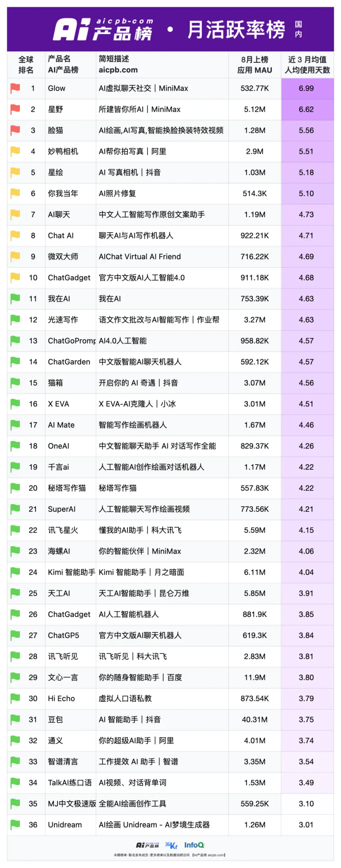Viewport: 341px width, 868px height.
Task: Click the 40.31M MAU value for 豆包
Action: click(x=255, y=719)
